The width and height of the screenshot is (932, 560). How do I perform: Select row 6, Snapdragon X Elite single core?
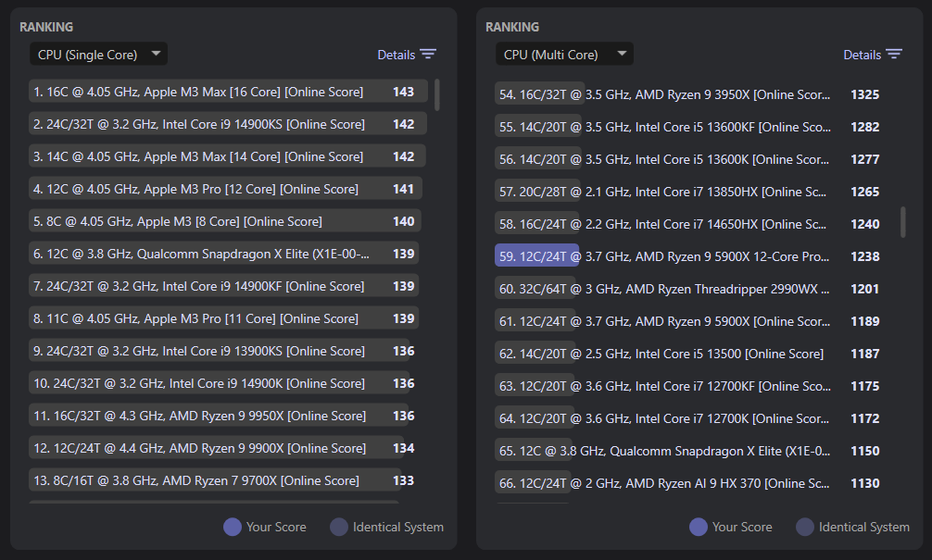click(228, 254)
